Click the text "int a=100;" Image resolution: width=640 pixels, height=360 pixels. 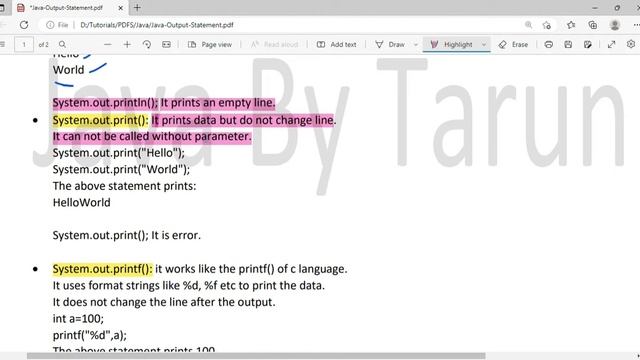tap(78, 318)
